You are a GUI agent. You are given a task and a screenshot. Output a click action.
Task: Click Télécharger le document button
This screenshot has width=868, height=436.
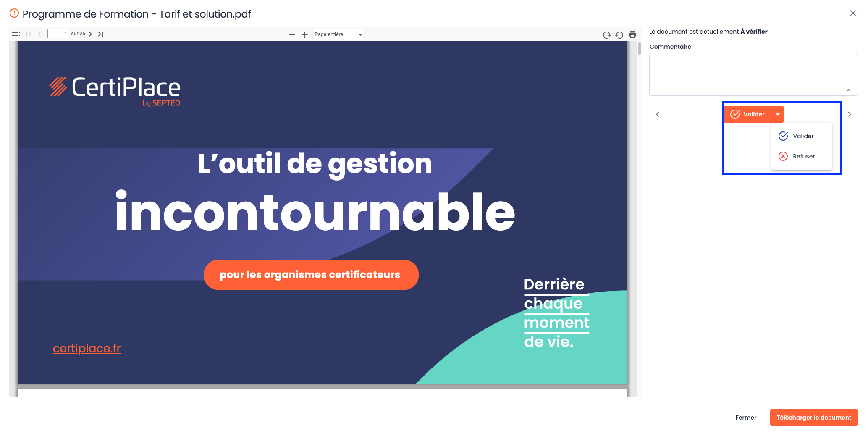pyautogui.click(x=814, y=418)
